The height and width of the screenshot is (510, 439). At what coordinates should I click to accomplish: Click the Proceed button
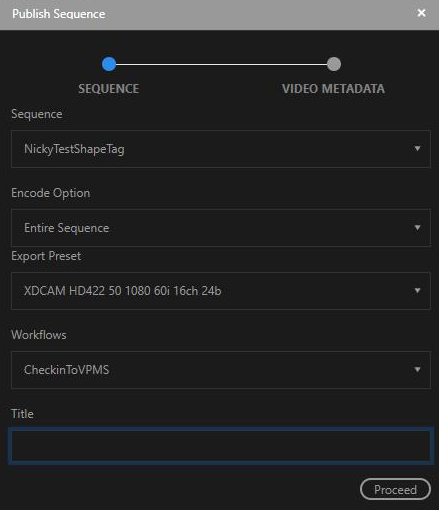pyautogui.click(x=395, y=489)
